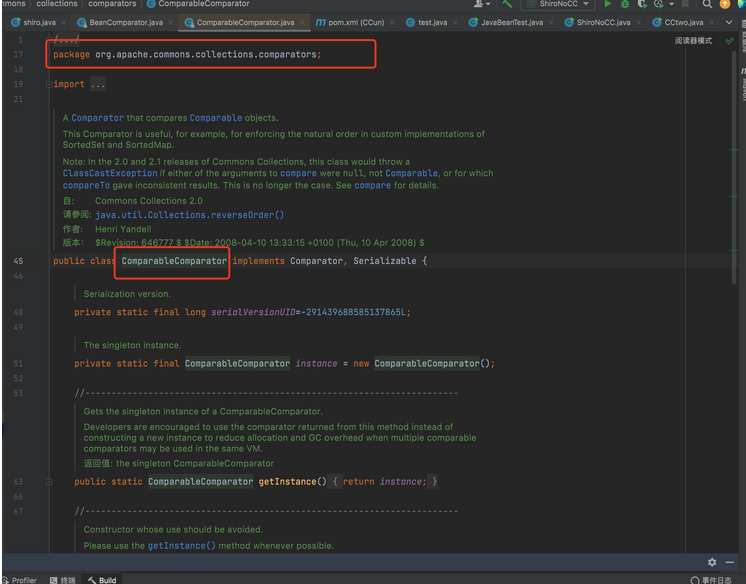
Task: Open the Profiler tool window
Action: (20, 580)
